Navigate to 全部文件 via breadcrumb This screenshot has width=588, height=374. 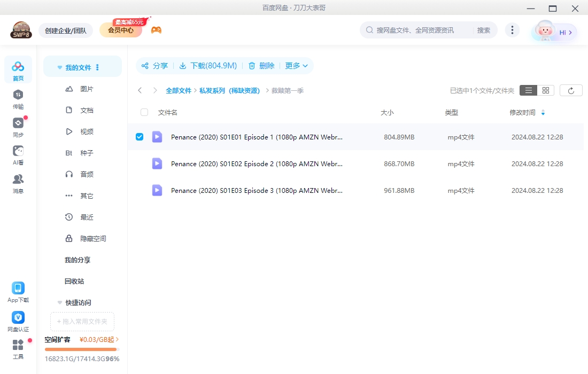[179, 90]
